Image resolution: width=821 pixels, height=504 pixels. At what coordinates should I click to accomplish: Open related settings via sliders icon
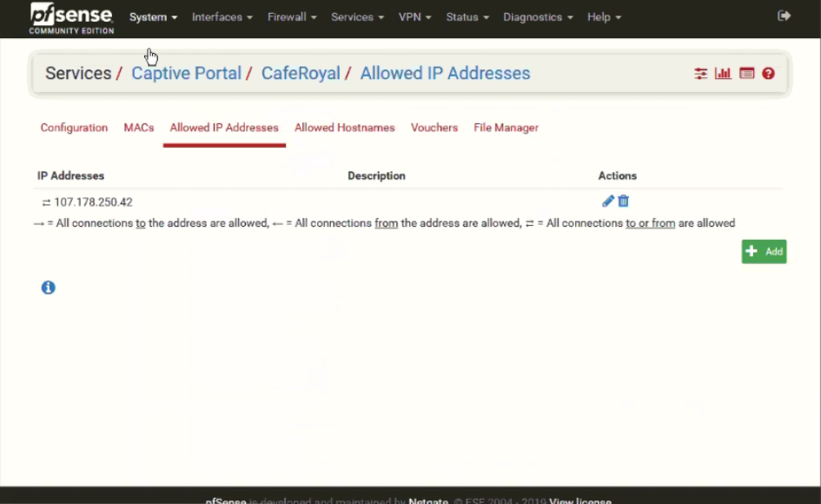(701, 74)
